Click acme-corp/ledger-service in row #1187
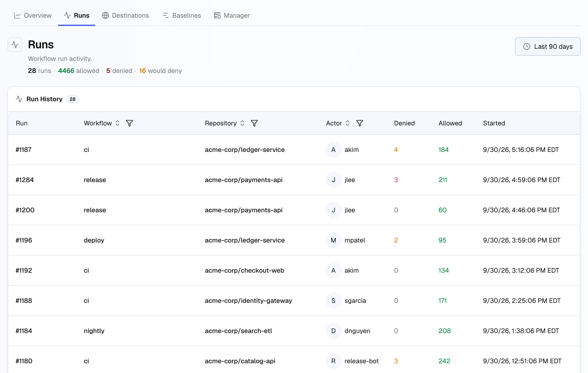588x373 pixels. click(x=245, y=150)
